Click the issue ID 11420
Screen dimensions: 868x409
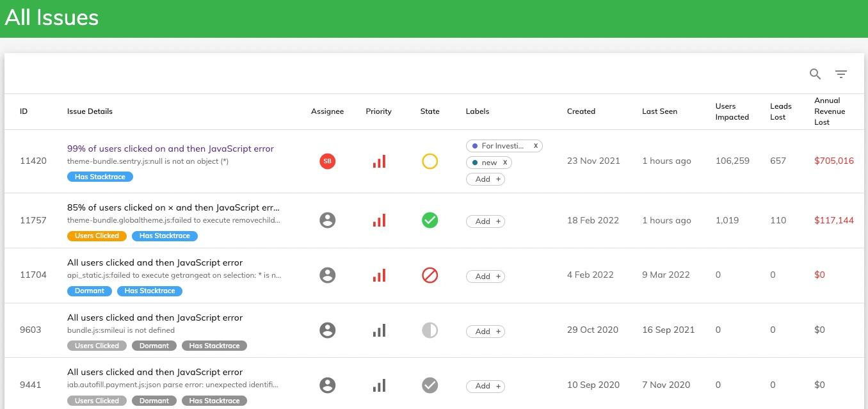[33, 161]
